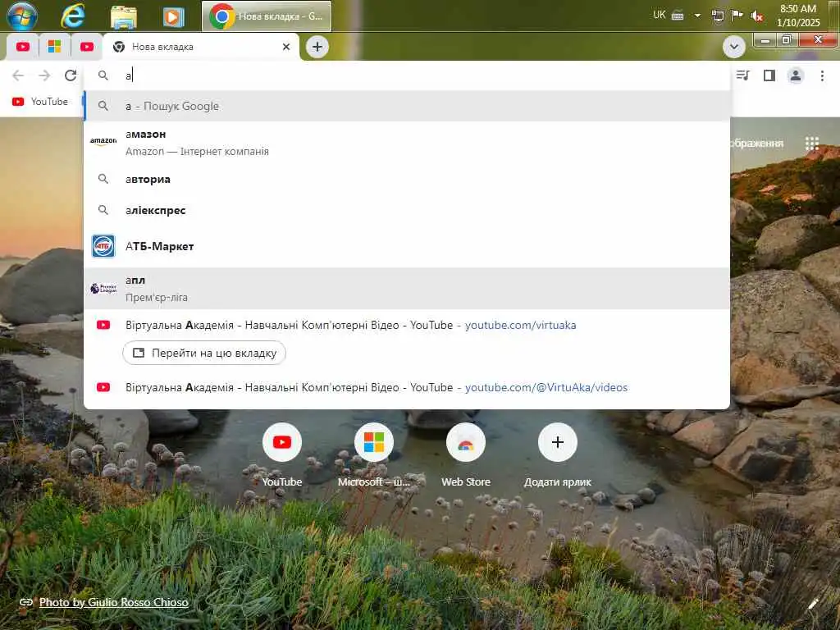
Task: Choose the 'апл' Прем'єр-ліга suggestion
Action: (x=407, y=289)
